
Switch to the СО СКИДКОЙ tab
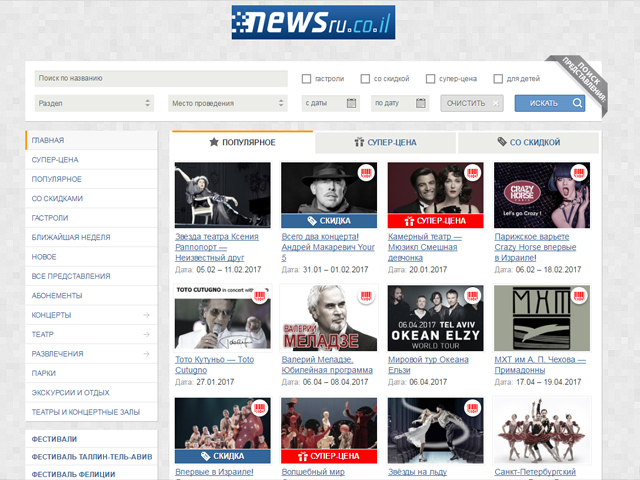(x=529, y=142)
